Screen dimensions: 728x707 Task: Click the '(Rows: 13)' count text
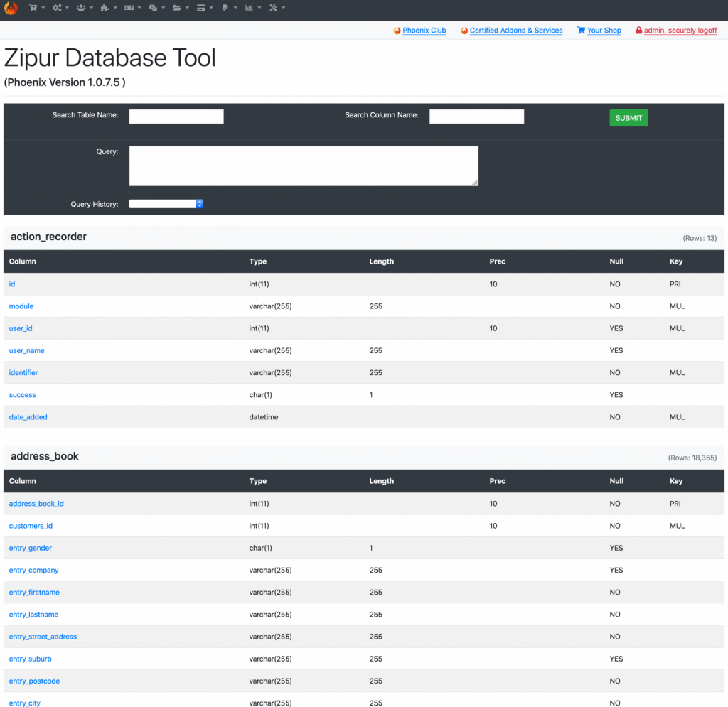(x=700, y=238)
